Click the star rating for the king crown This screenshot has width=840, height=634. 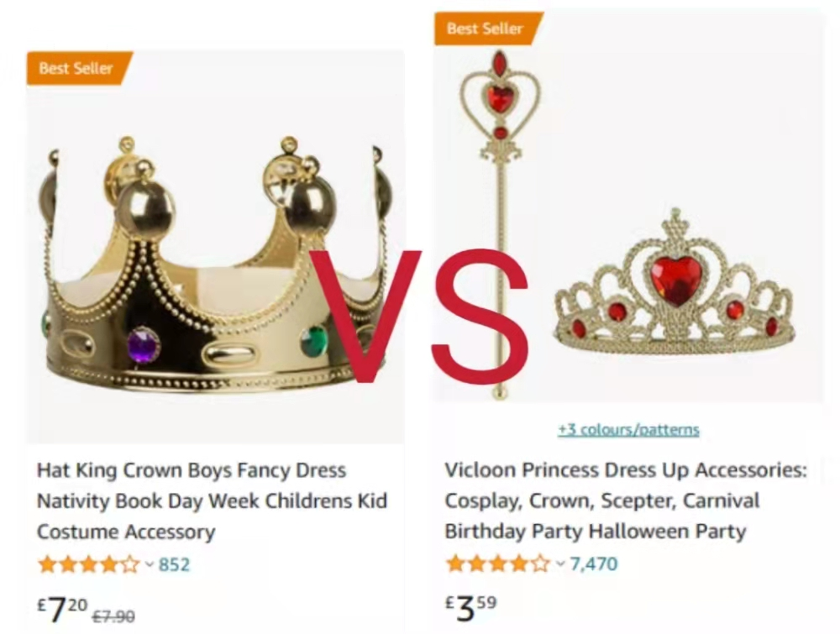88,564
